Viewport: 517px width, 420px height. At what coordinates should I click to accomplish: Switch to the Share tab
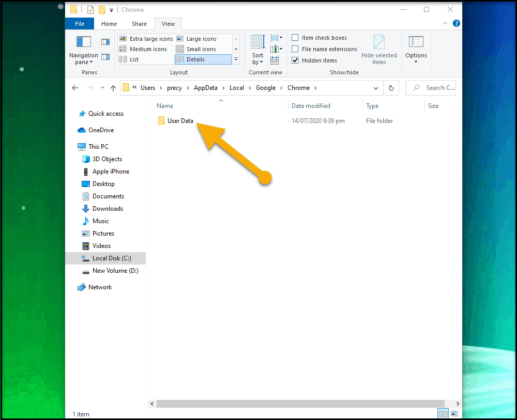pyautogui.click(x=139, y=24)
